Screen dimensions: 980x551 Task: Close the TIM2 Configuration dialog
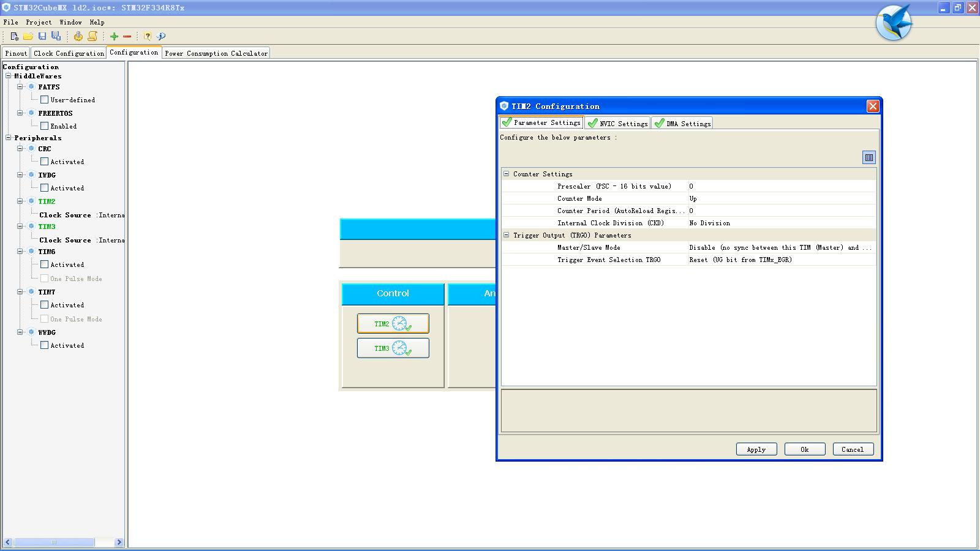(873, 107)
